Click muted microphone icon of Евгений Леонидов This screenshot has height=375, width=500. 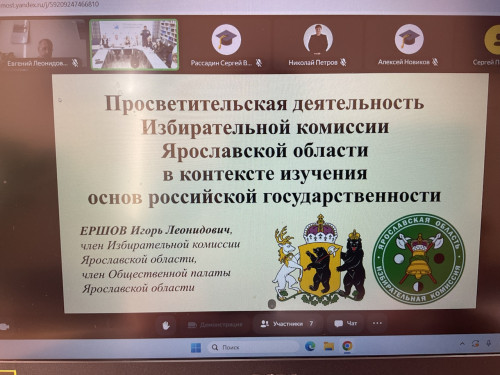coord(76,63)
